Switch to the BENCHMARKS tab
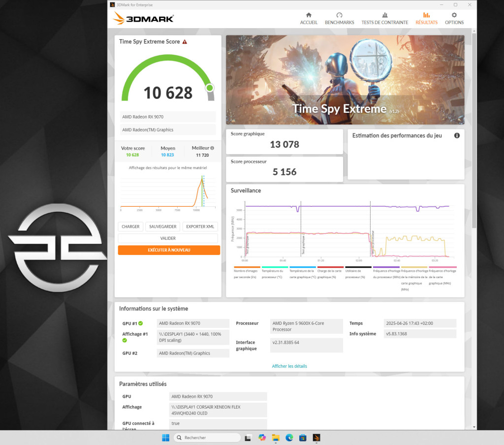The height and width of the screenshot is (445, 504). pos(340,19)
